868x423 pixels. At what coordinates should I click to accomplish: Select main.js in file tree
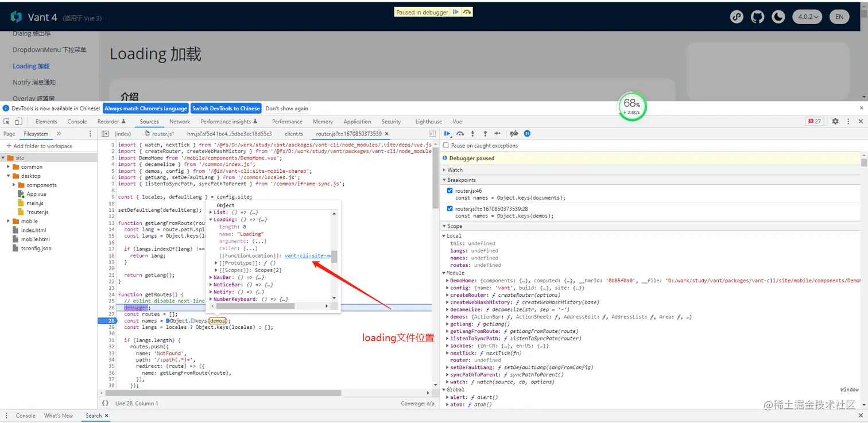pos(34,203)
